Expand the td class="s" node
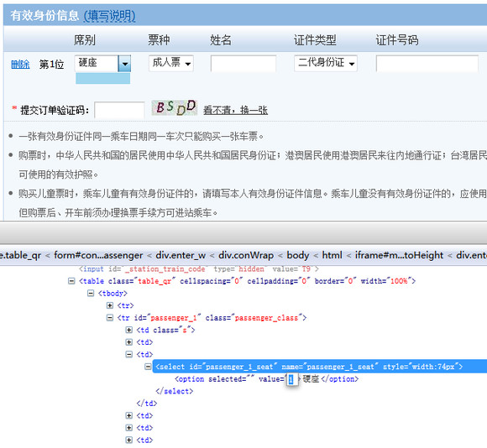487x448 pixels. [x=129, y=330]
